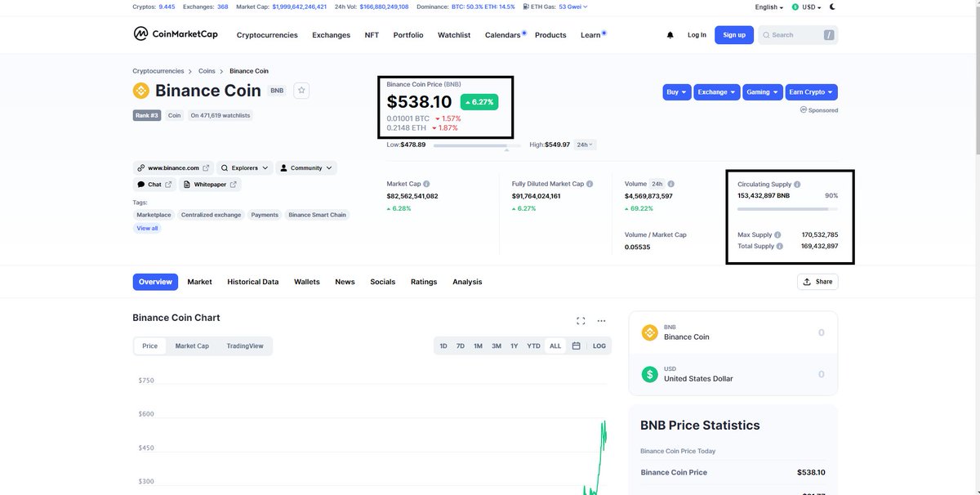Screen dimensions: 980x495
Task: Click Fully Diluted Market Cap info icon
Action: point(590,185)
